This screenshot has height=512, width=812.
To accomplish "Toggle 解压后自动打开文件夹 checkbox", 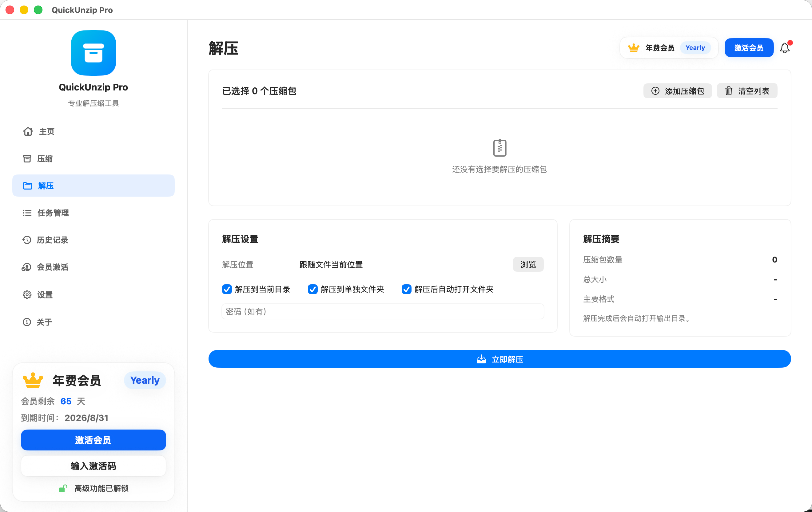I will click(x=406, y=290).
